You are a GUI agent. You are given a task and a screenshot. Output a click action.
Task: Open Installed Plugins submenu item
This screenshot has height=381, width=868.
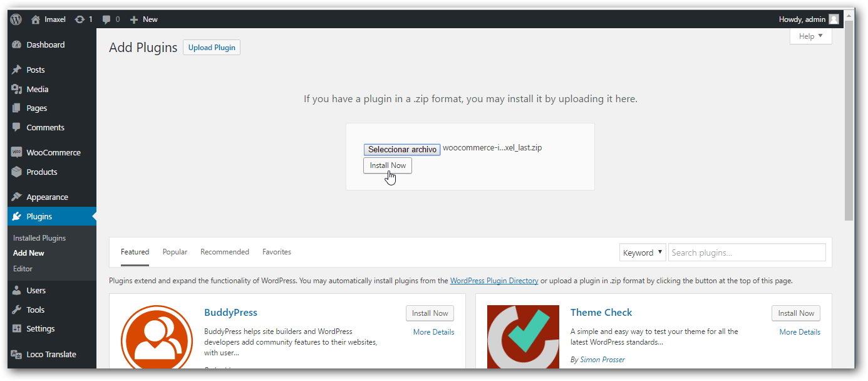point(39,238)
